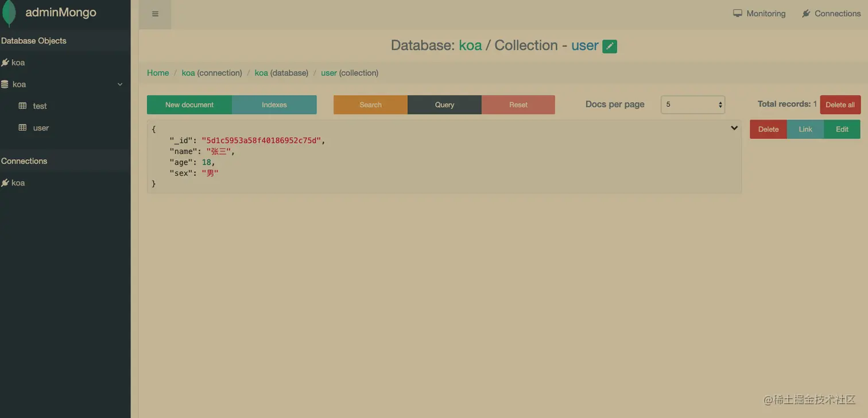
Task: Click the Query button
Action: (x=444, y=104)
